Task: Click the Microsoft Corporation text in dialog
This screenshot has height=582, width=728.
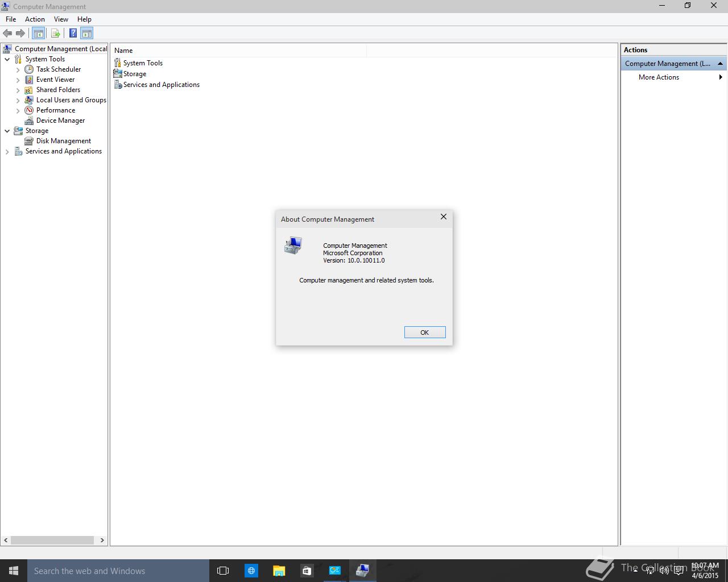Action: point(353,253)
